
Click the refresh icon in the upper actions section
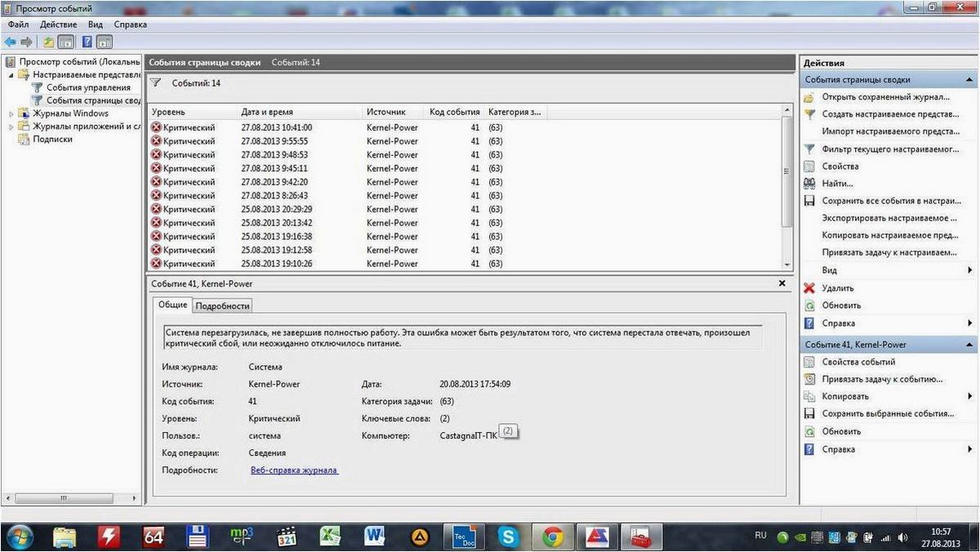(809, 305)
